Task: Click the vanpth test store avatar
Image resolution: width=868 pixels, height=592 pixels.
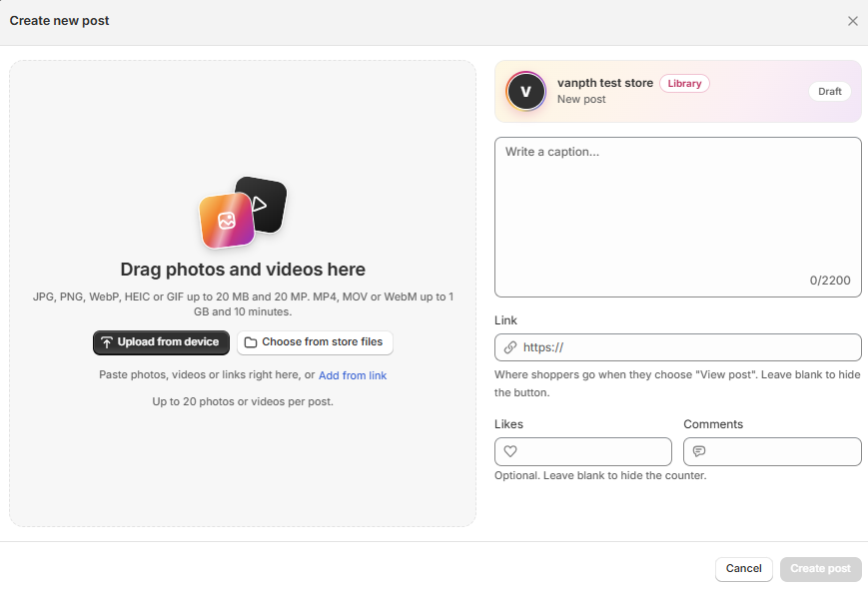Action: pyautogui.click(x=525, y=91)
